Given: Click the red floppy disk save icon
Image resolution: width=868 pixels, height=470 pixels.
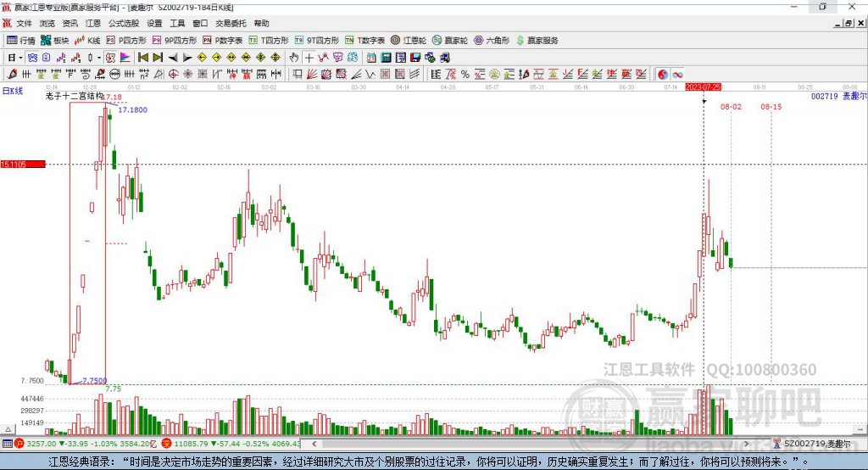Looking at the screenshot, I should pyautogui.click(x=415, y=58).
